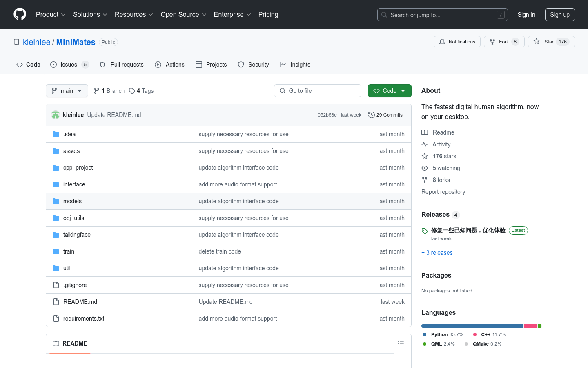Switch to the Pull requests tab
Image resolution: width=588 pixels, height=368 pixels.
point(122,65)
